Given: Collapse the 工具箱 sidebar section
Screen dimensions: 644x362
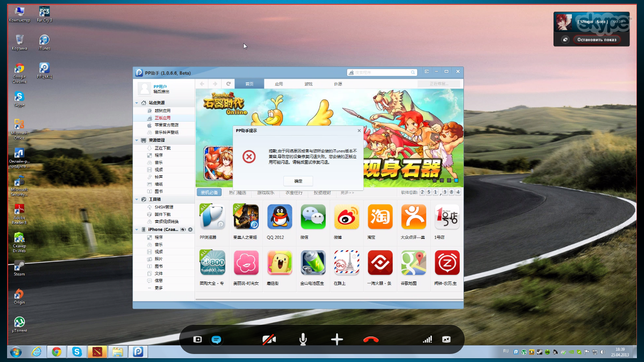Looking at the screenshot, I should (x=137, y=199).
